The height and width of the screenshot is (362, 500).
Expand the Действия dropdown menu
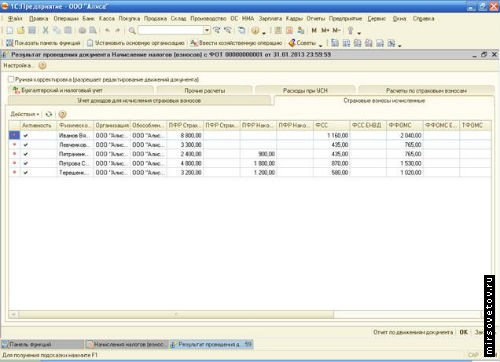point(25,114)
